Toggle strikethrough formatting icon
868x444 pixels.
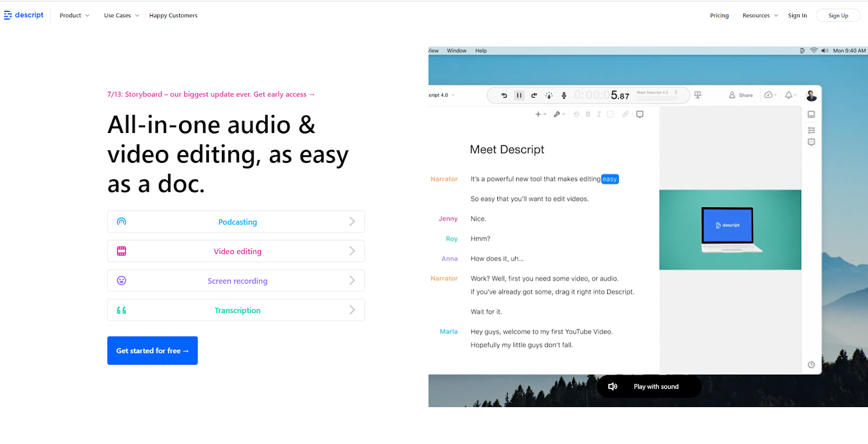click(x=577, y=115)
